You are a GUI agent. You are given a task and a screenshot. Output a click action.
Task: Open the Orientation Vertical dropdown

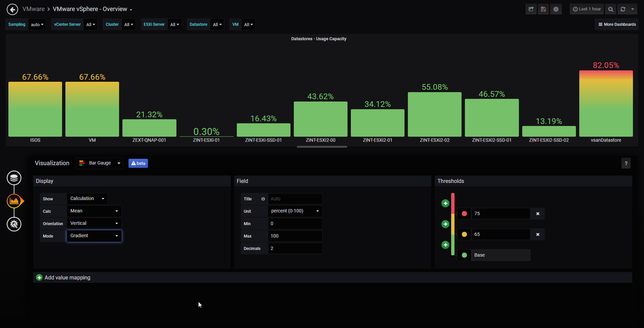[94, 223]
